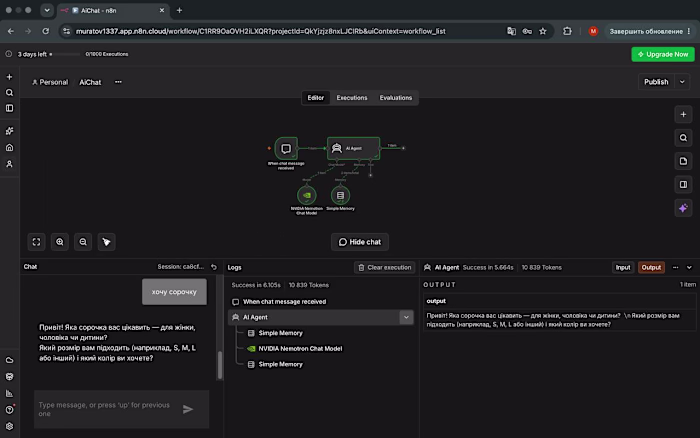Select When chat message received log row
The image size is (700, 438).
(321, 302)
